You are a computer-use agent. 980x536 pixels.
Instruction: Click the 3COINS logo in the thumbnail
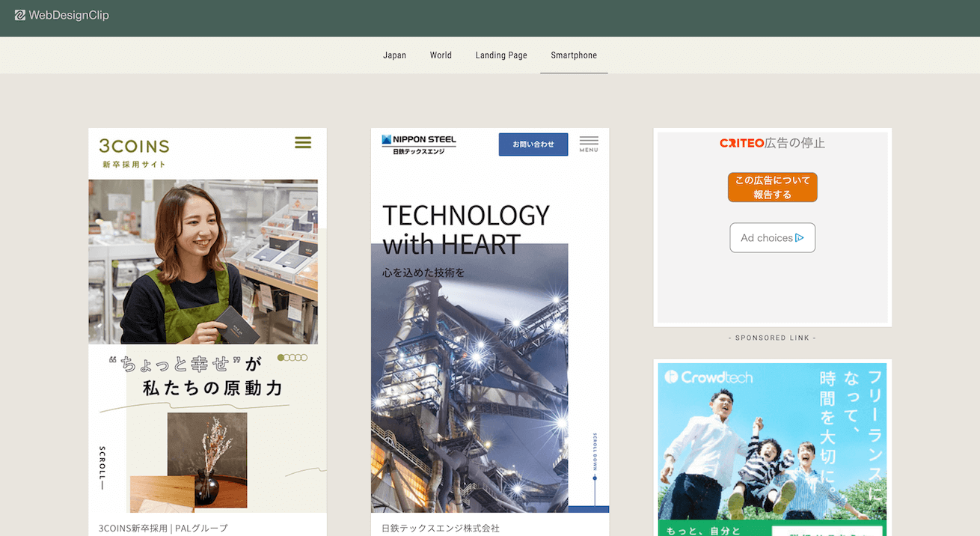click(135, 146)
